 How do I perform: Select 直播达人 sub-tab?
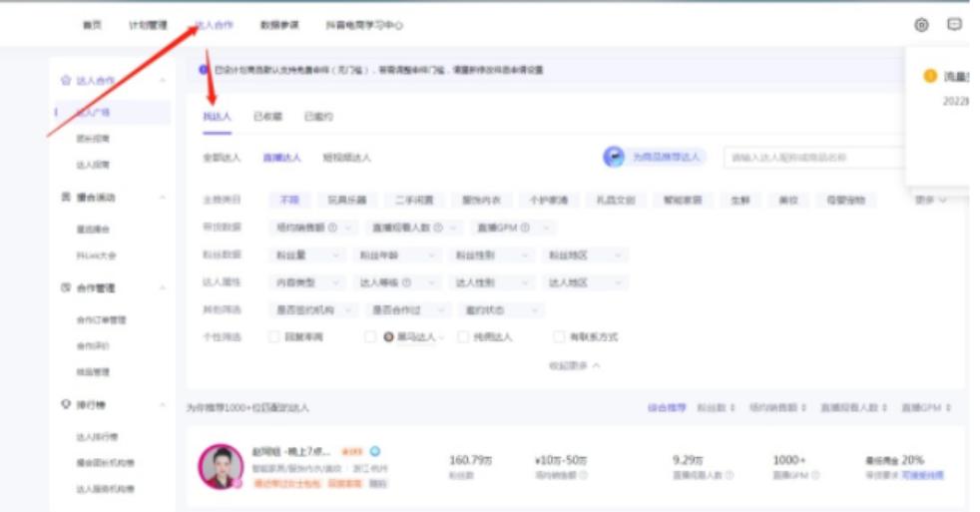281,158
